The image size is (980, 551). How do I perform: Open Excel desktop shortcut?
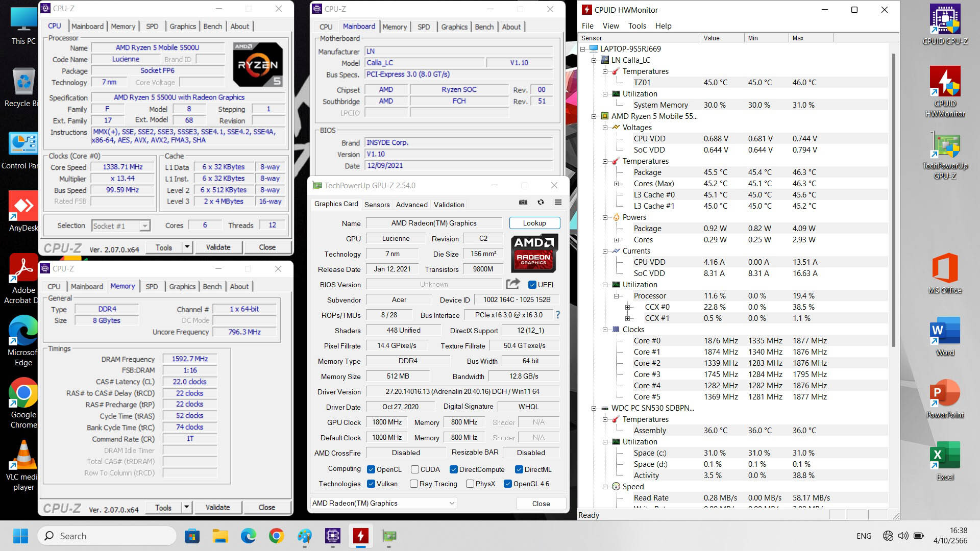pyautogui.click(x=945, y=461)
